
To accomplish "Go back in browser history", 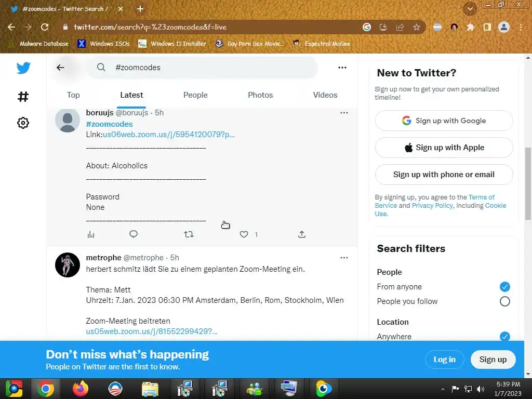I will [11, 27].
